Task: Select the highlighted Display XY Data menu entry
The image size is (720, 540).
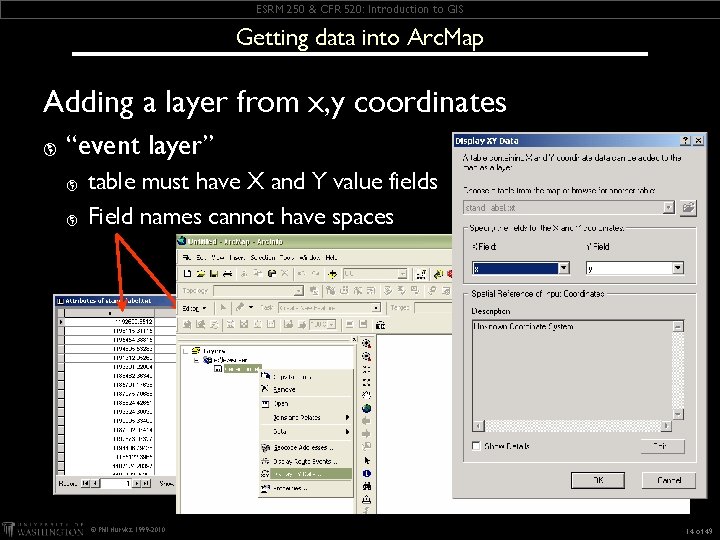Action: coord(306,474)
